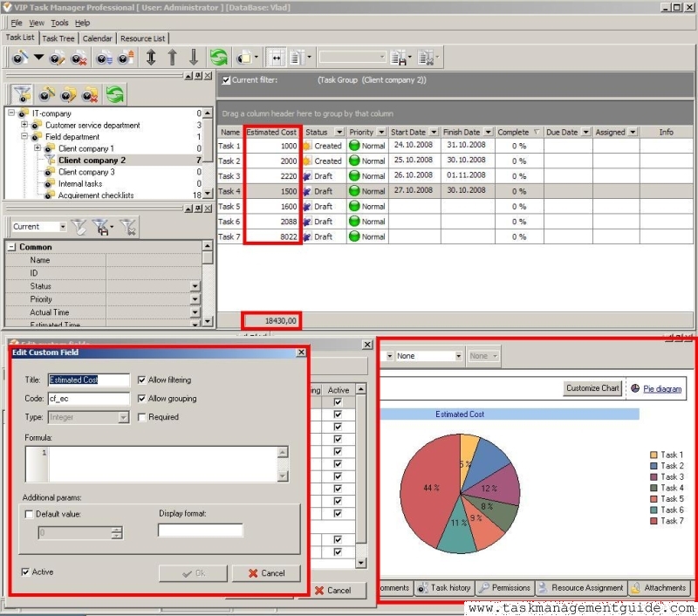This screenshot has width=698, height=616.
Task: Click the Title field containing Estimated Cost
Action: point(89,380)
